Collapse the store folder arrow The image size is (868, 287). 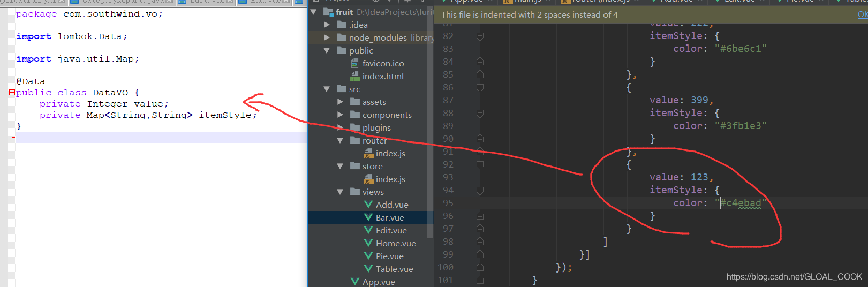340,166
